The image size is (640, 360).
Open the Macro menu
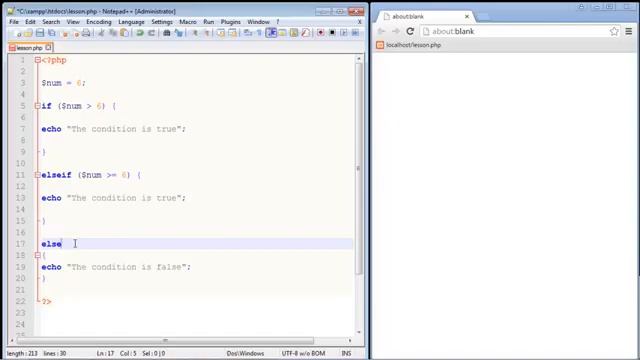pyautogui.click(x=188, y=22)
